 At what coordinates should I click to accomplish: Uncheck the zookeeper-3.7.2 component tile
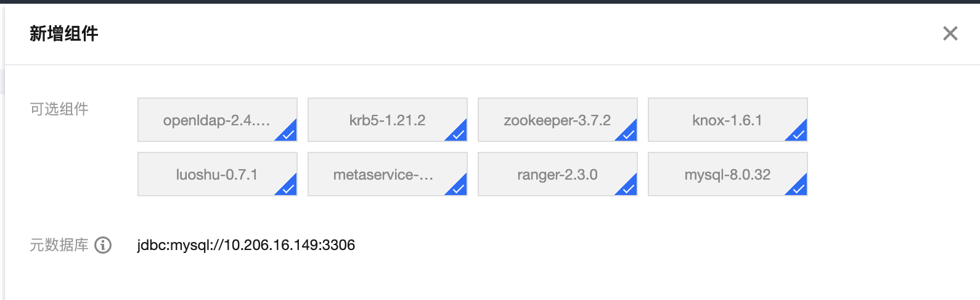557,120
